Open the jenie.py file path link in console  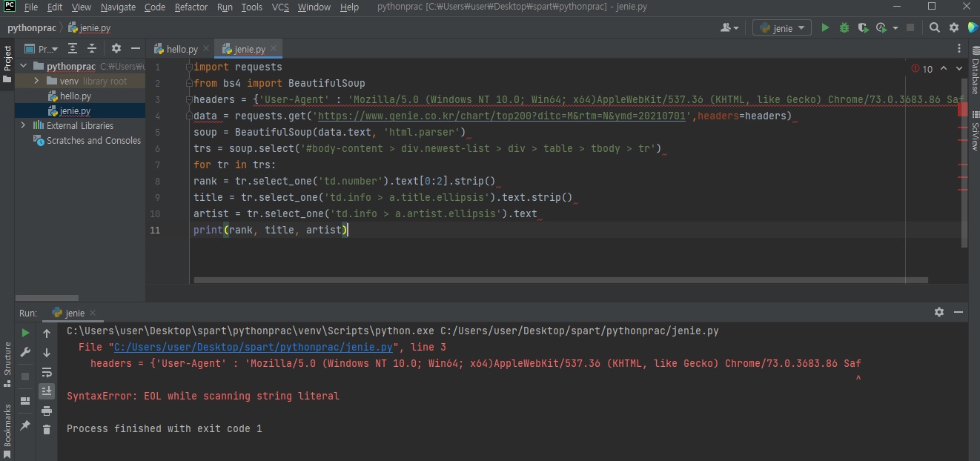click(x=254, y=347)
